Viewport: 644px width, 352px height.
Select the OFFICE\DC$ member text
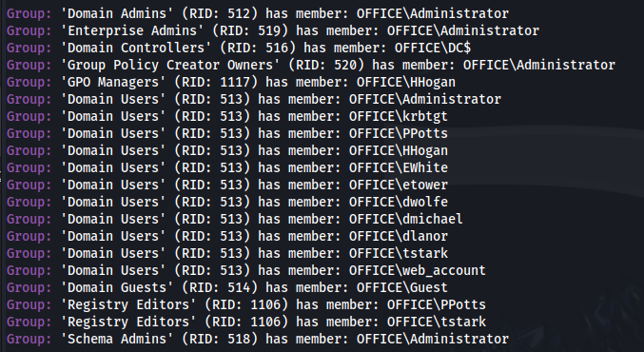[433, 49]
